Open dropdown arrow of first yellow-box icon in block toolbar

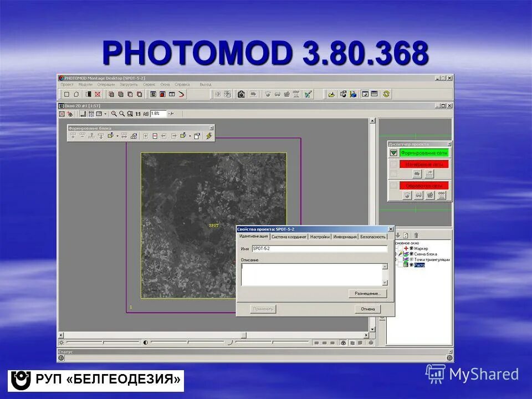(117, 136)
